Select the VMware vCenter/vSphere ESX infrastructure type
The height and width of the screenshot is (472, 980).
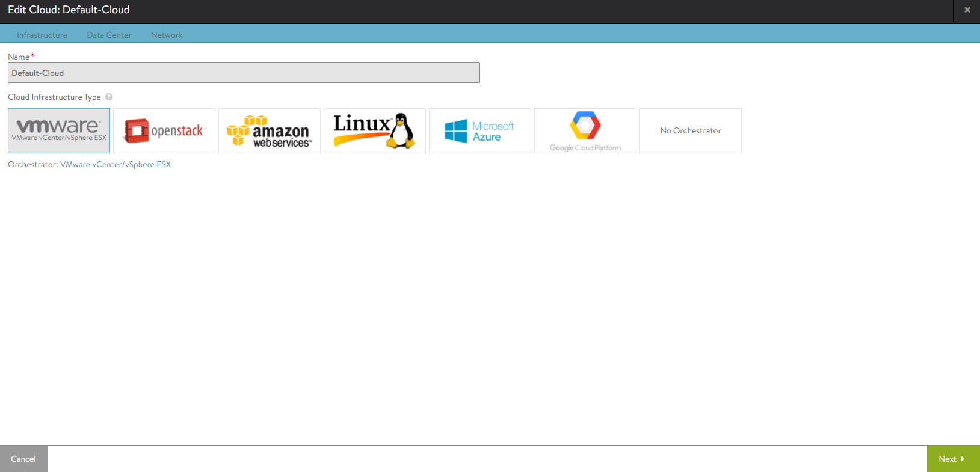(x=59, y=130)
